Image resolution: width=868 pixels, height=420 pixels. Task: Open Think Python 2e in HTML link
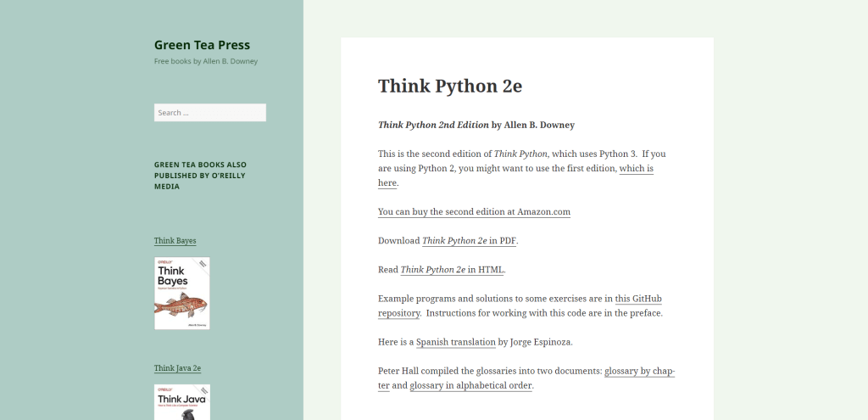pyautogui.click(x=452, y=269)
